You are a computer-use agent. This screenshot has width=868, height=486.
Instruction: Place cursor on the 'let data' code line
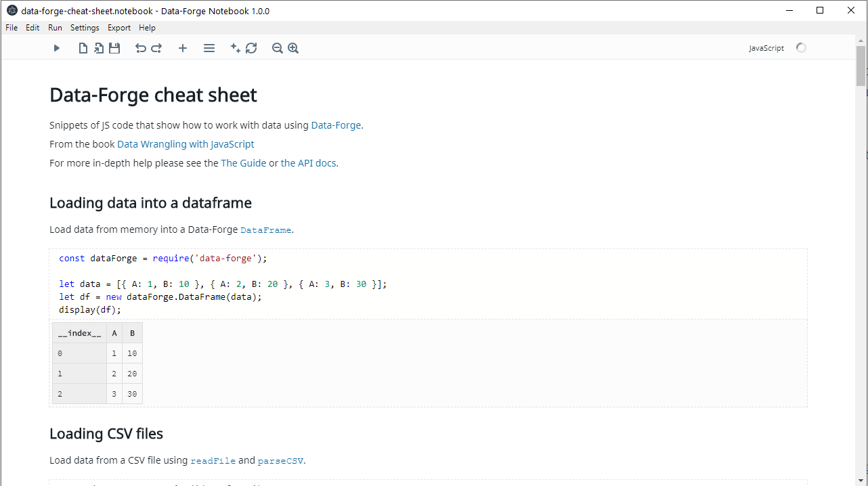point(223,284)
